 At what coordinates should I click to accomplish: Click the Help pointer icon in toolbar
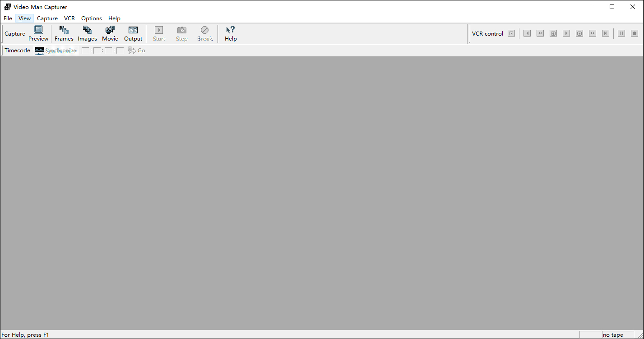click(231, 30)
